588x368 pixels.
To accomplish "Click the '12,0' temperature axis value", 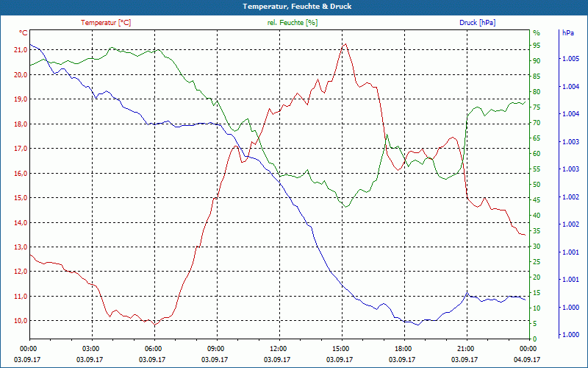I will tap(21, 272).
